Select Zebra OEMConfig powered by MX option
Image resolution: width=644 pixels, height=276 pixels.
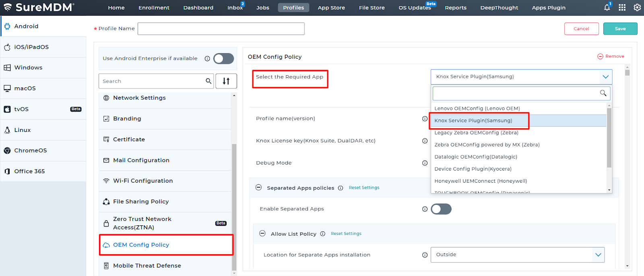tap(518, 145)
